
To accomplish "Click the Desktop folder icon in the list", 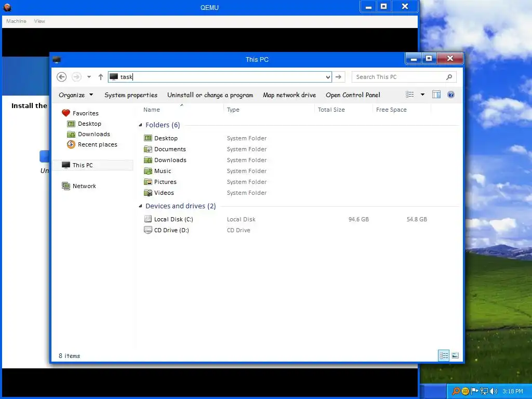I will [x=148, y=138].
